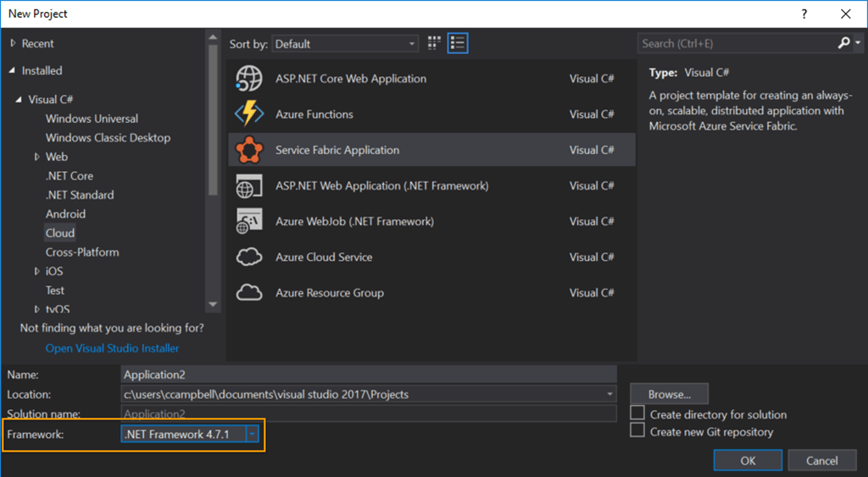Click the Service Fabric Application icon
Viewport: 868px width, 477px height.
(249, 150)
